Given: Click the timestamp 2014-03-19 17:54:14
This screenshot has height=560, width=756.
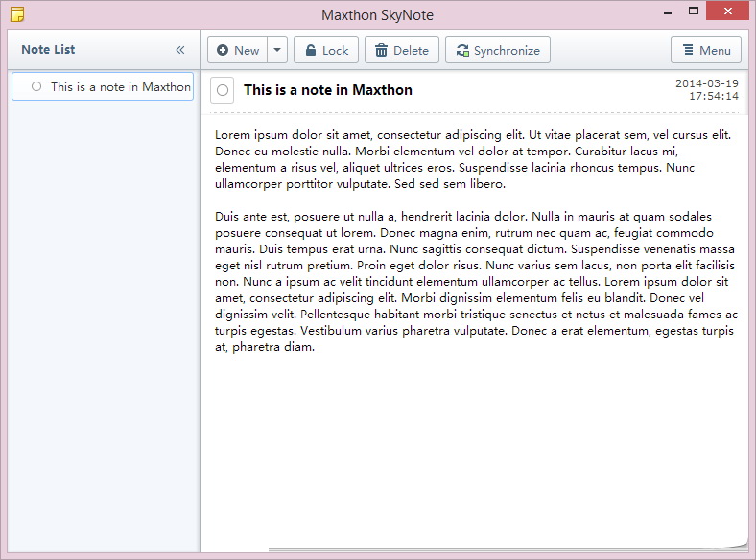Looking at the screenshot, I should point(707,89).
